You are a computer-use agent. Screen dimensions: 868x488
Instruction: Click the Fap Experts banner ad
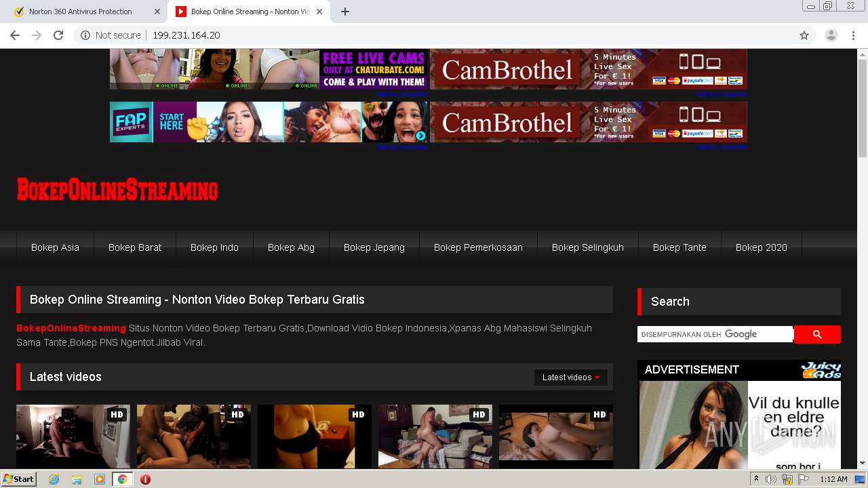click(269, 122)
